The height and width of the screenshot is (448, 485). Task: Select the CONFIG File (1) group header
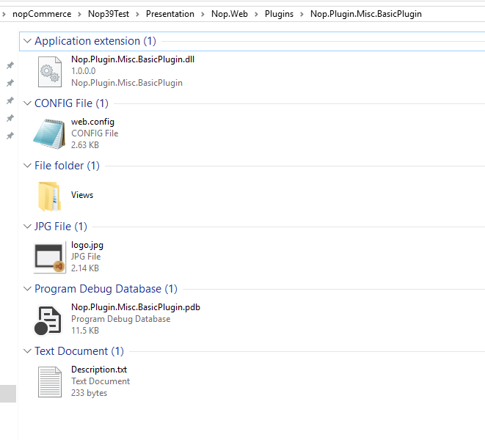point(71,103)
